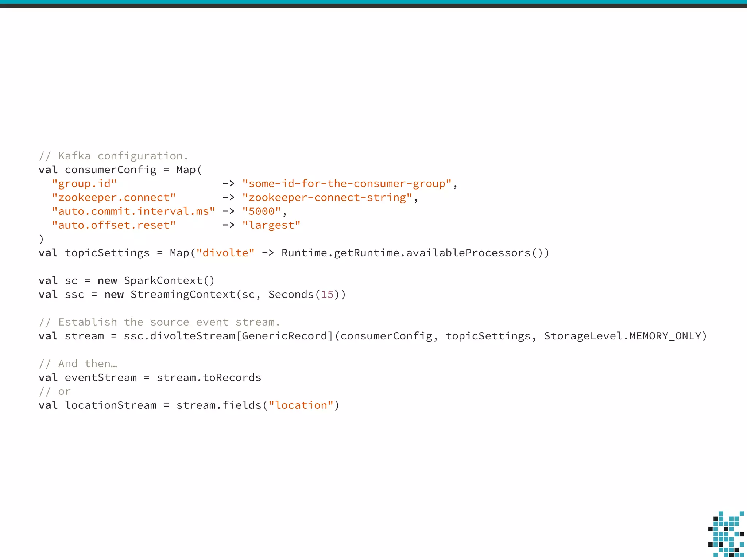Click the "divolte" topic string

click(x=225, y=253)
